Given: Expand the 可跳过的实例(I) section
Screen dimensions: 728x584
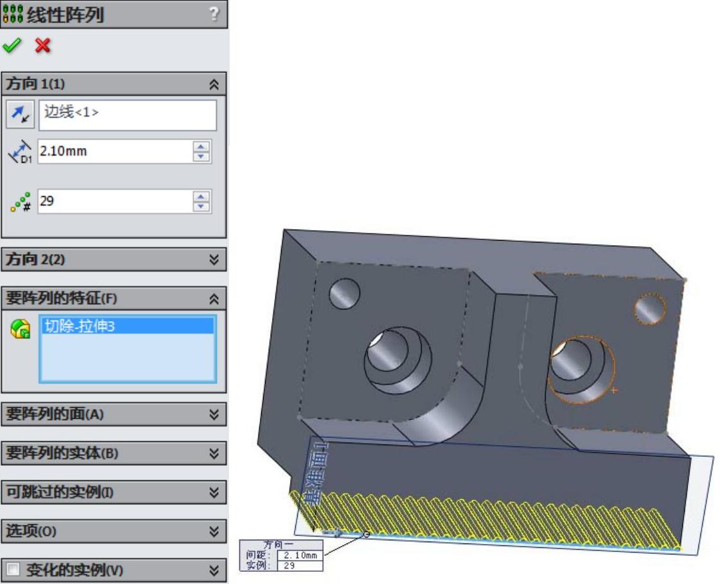Looking at the screenshot, I should 214,492.
